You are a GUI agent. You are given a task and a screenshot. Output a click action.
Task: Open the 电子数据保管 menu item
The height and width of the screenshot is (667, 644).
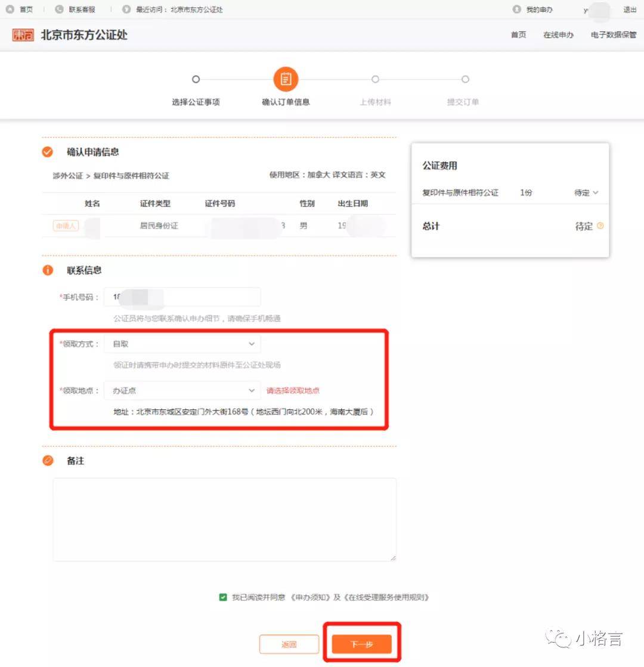[x=614, y=35]
